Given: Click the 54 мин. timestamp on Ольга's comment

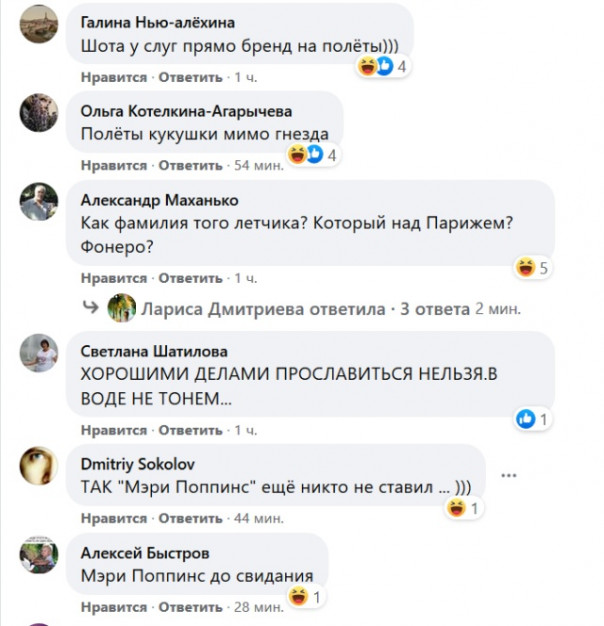Looking at the screenshot, I should pos(259,165).
